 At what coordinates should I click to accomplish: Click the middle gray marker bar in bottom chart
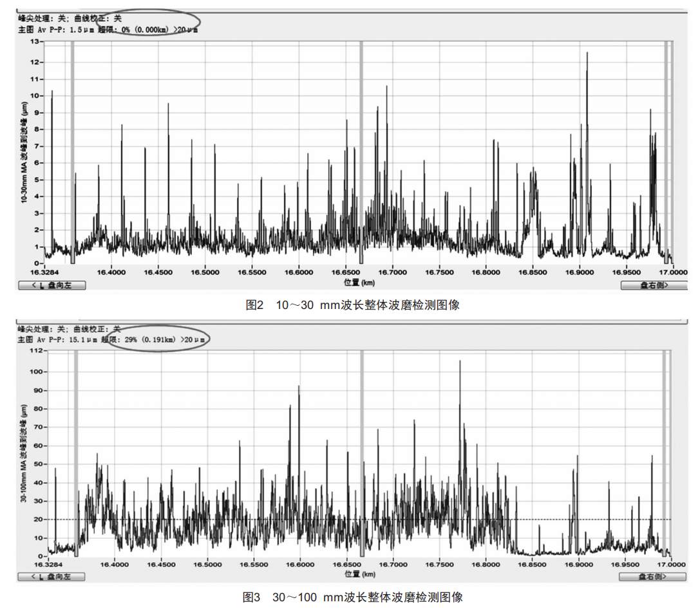pyautogui.click(x=362, y=453)
